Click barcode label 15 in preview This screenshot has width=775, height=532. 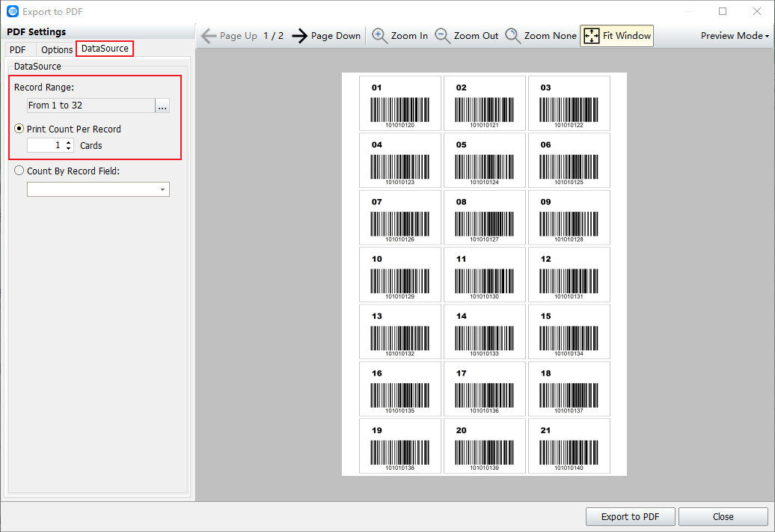(569, 331)
